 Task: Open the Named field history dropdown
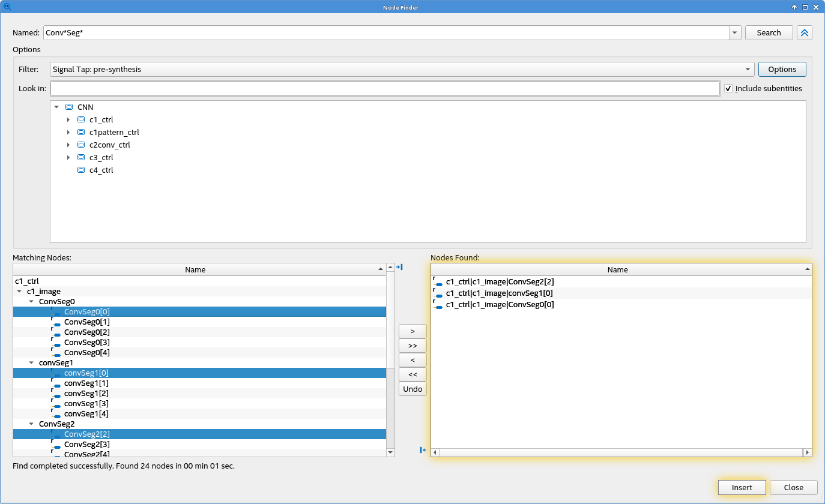(x=735, y=33)
